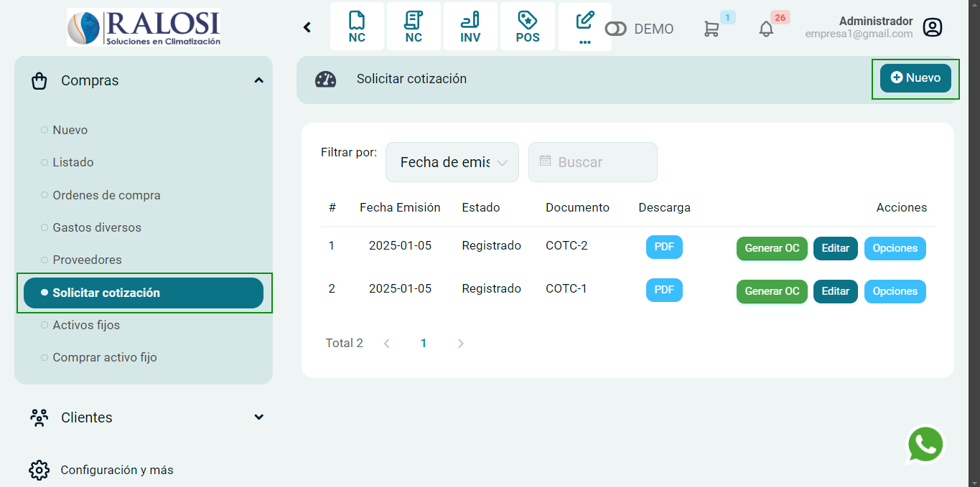980x487 pixels.
Task: Open the notifications bell icon
Action: tap(766, 29)
